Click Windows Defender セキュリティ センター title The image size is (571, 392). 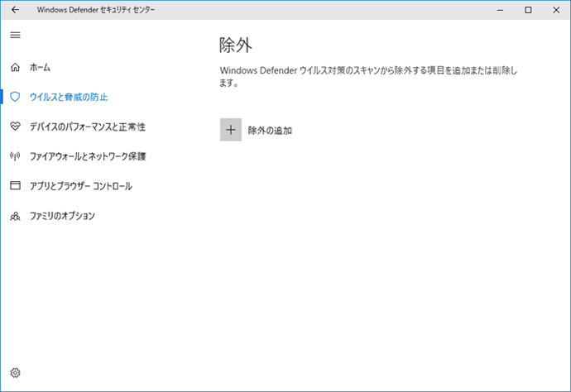click(x=95, y=10)
